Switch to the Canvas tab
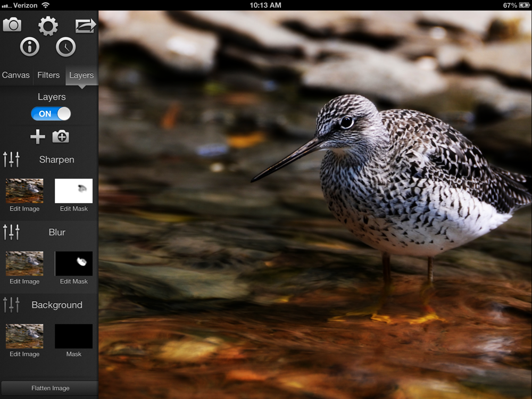 [16, 75]
